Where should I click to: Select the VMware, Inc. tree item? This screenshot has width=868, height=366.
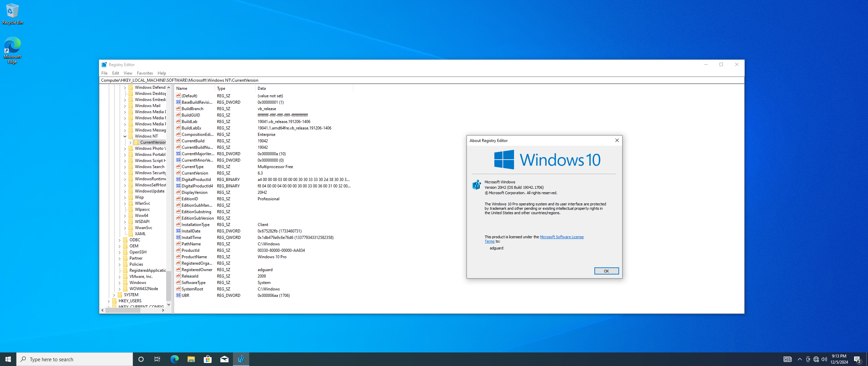point(141,277)
